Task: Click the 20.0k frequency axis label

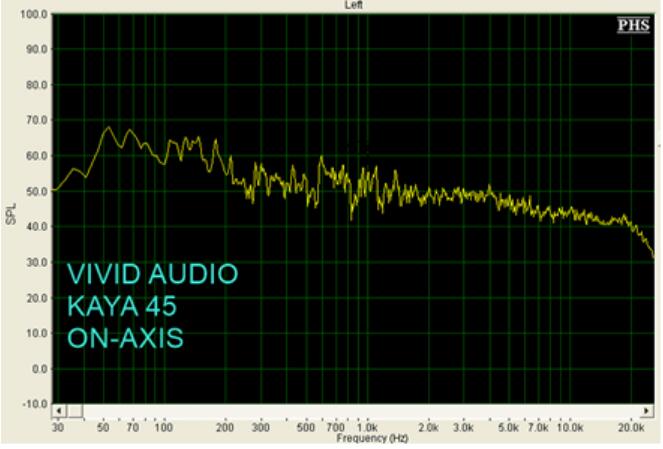Action: (x=631, y=427)
